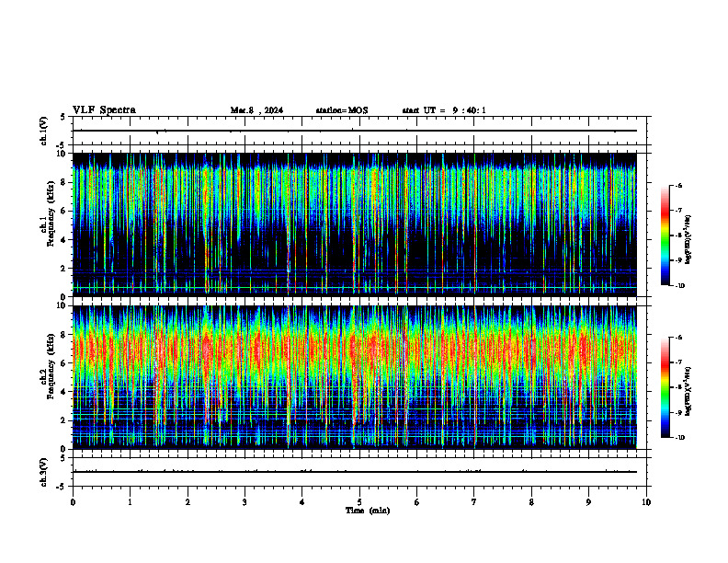
Task: Click the "-6" value on ch.1 color bar
Action: click(678, 186)
